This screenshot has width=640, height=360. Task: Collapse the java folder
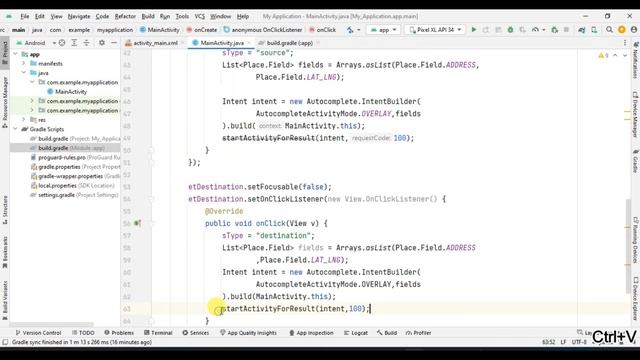[24, 73]
